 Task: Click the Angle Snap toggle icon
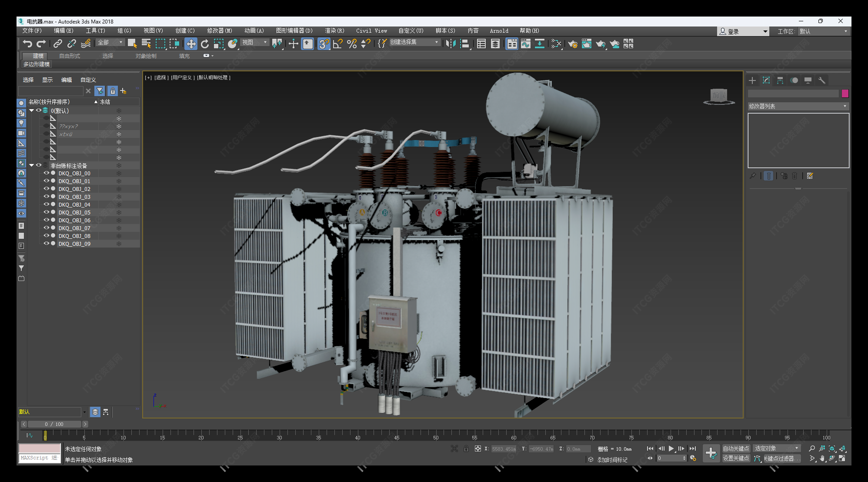[x=338, y=44]
